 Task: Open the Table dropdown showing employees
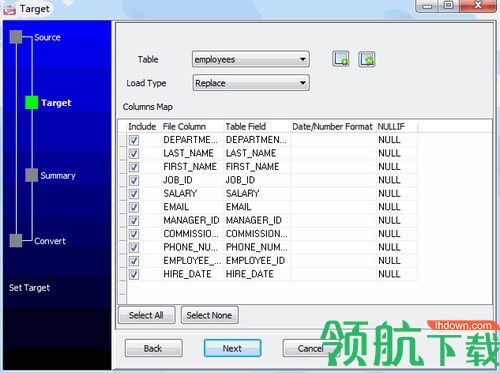(x=251, y=59)
